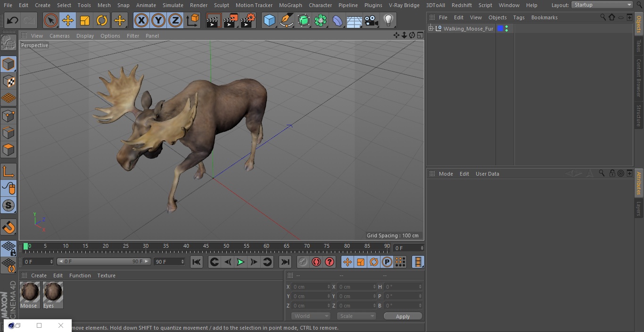Select the Live Selection tool
Screen dimensions: 644x332
point(51,20)
